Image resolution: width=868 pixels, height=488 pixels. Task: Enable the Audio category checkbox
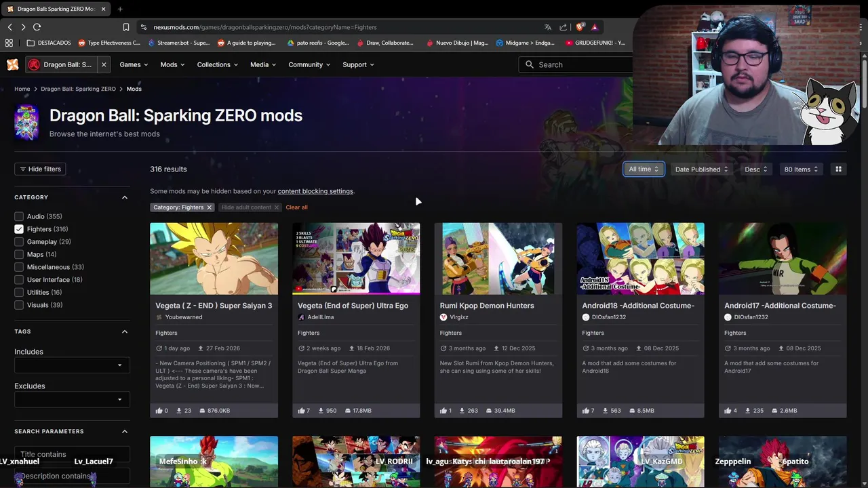(19, 216)
